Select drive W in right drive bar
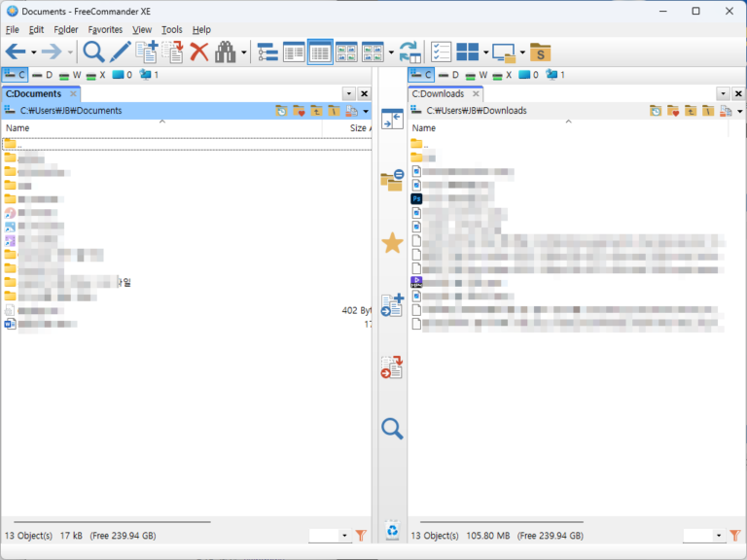The width and height of the screenshot is (747, 560). point(477,75)
